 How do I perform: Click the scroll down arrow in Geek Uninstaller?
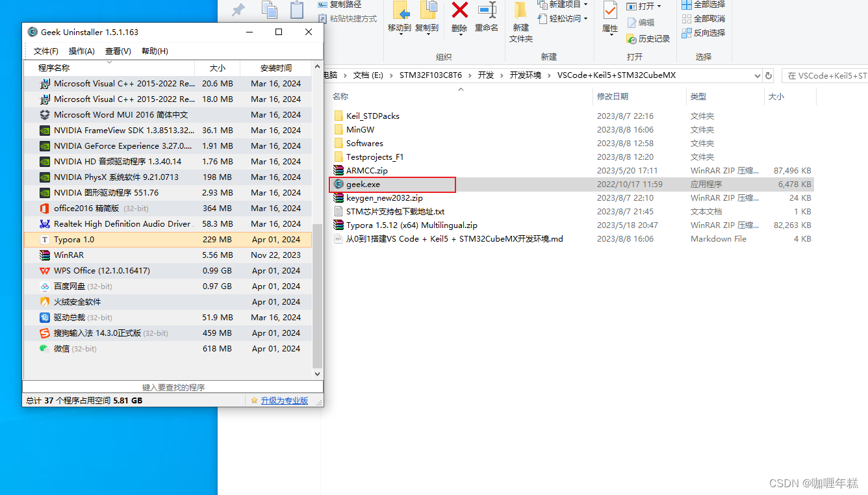pyautogui.click(x=318, y=374)
